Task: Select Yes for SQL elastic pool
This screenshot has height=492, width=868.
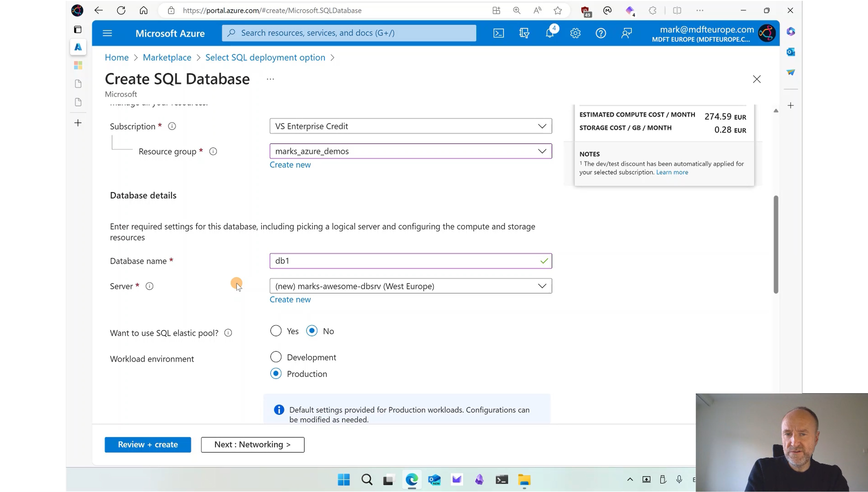Action: click(x=276, y=331)
